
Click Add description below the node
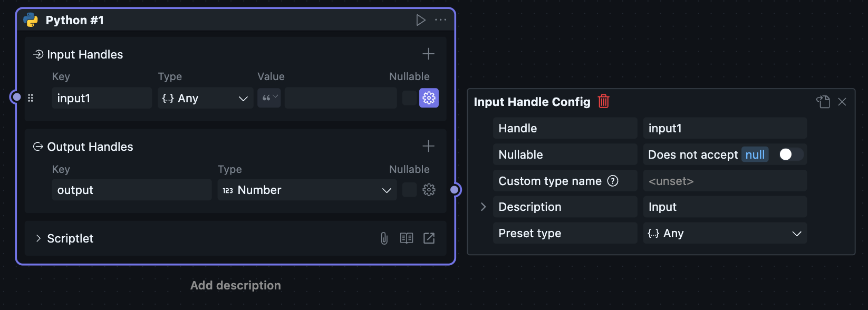pyautogui.click(x=235, y=285)
